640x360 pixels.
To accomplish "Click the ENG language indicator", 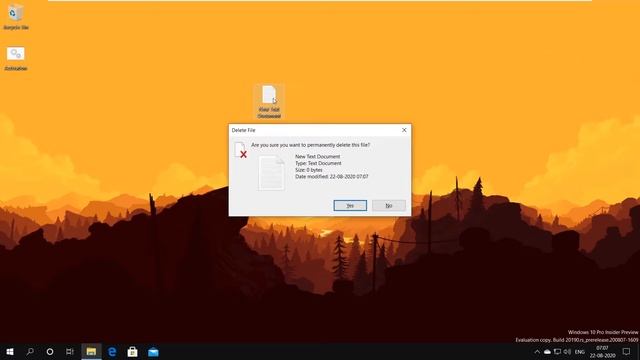I will (x=580, y=352).
